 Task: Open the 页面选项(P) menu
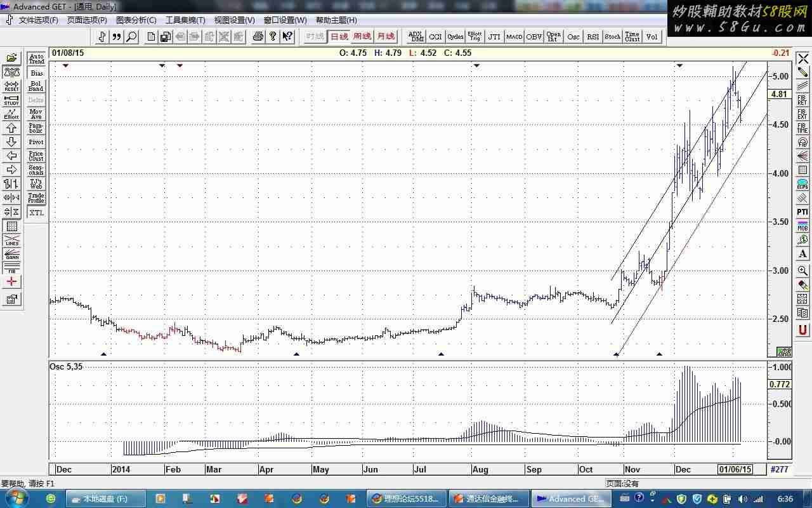[88, 20]
